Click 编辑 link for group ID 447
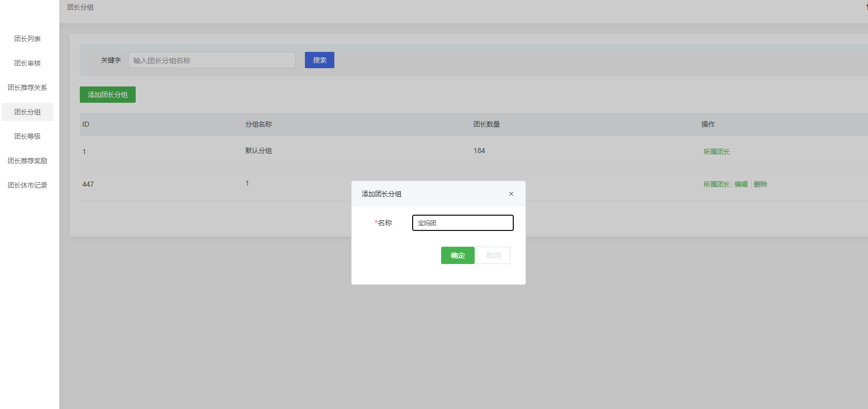This screenshot has height=409, width=868. pyautogui.click(x=741, y=184)
